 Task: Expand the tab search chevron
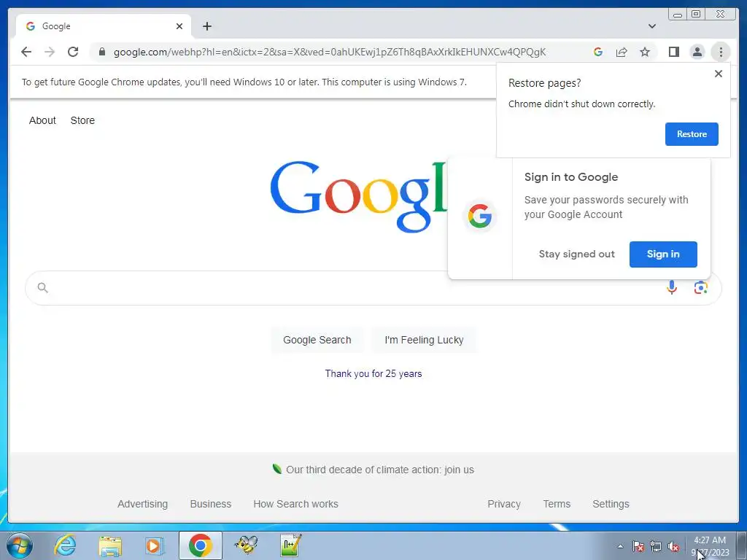coord(651,26)
